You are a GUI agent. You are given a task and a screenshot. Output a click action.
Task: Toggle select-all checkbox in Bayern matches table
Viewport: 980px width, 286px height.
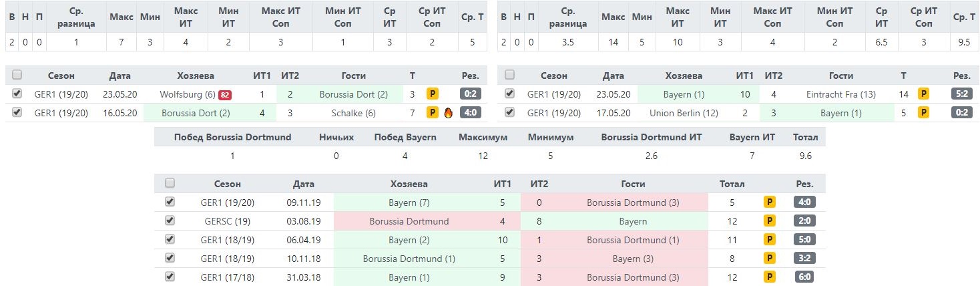coord(510,75)
